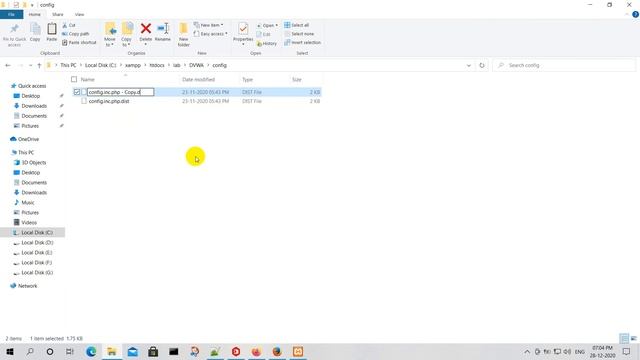Click the Refresh button next to address bar
640x360 pixels.
(482, 65)
